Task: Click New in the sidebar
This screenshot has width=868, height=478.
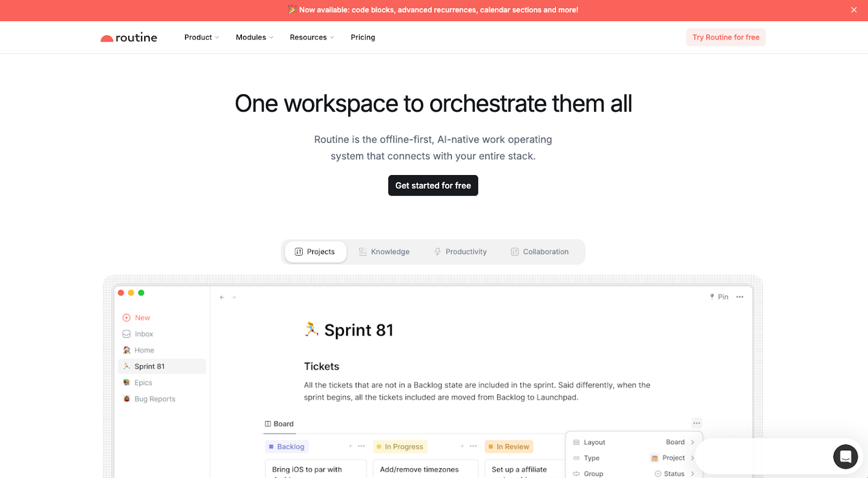Action: [136, 318]
